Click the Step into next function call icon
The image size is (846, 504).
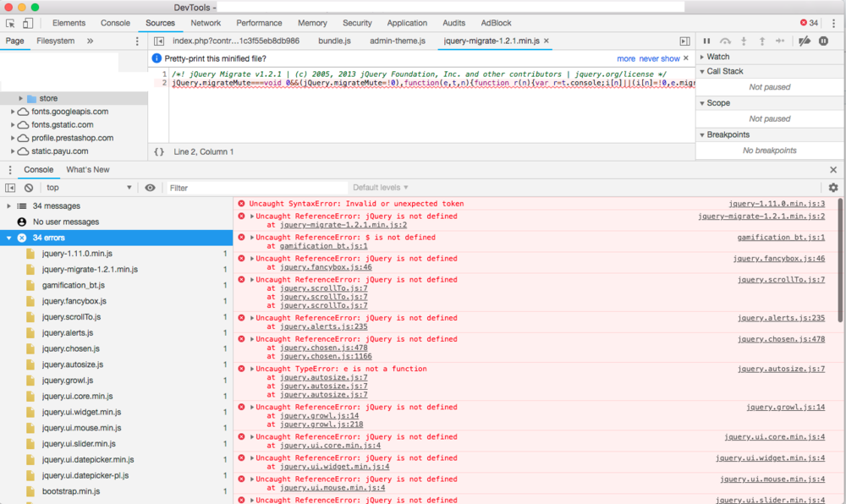pos(744,41)
